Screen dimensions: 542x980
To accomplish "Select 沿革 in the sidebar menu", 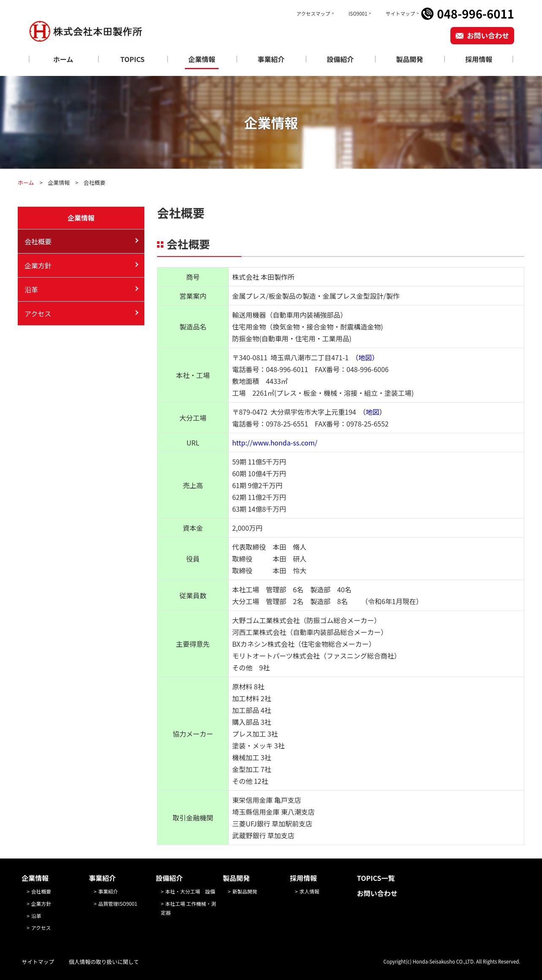I will [x=81, y=289].
